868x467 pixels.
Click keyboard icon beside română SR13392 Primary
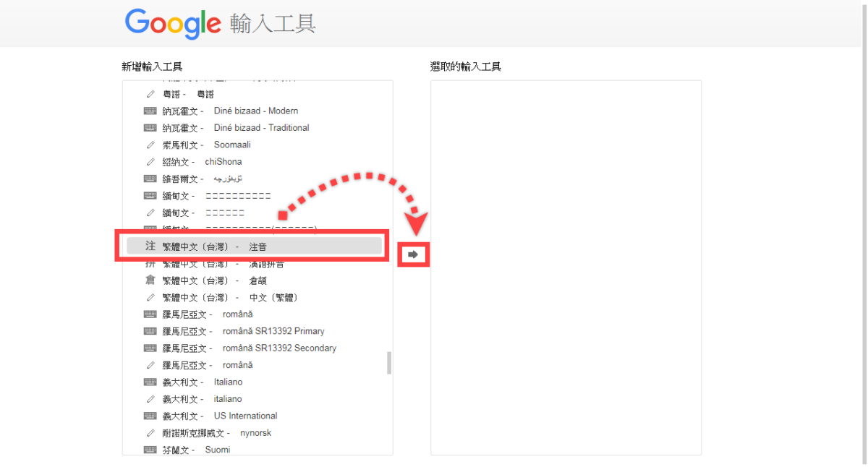coord(150,331)
